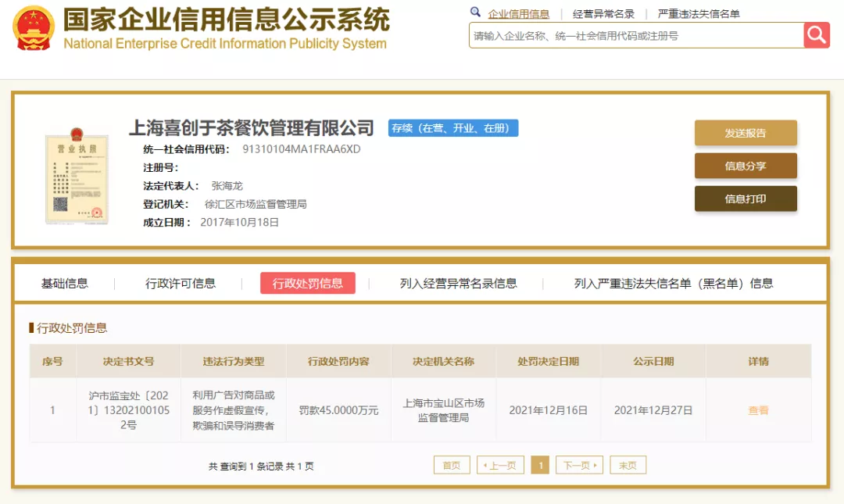Click the 上一页 previous page button

coord(500,465)
